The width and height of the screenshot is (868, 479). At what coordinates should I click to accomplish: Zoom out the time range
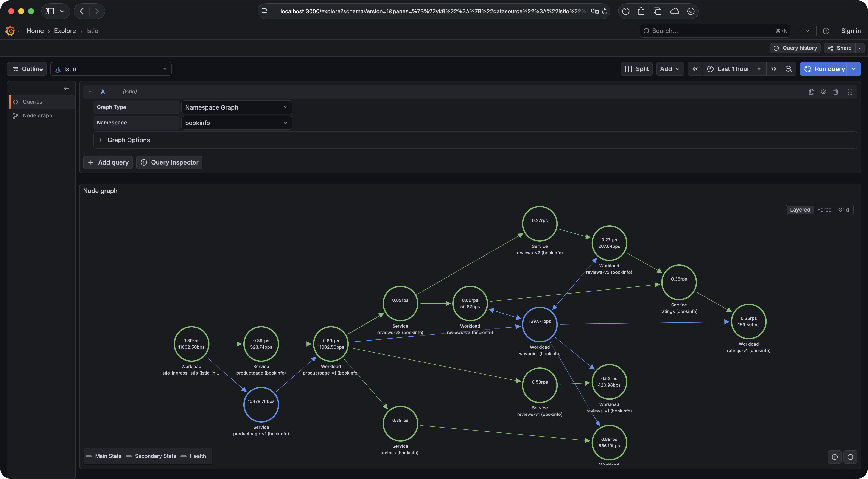pos(789,69)
